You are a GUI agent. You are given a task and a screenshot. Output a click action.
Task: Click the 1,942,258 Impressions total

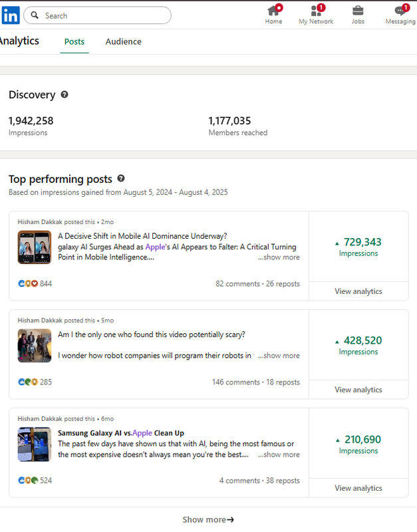point(31,126)
